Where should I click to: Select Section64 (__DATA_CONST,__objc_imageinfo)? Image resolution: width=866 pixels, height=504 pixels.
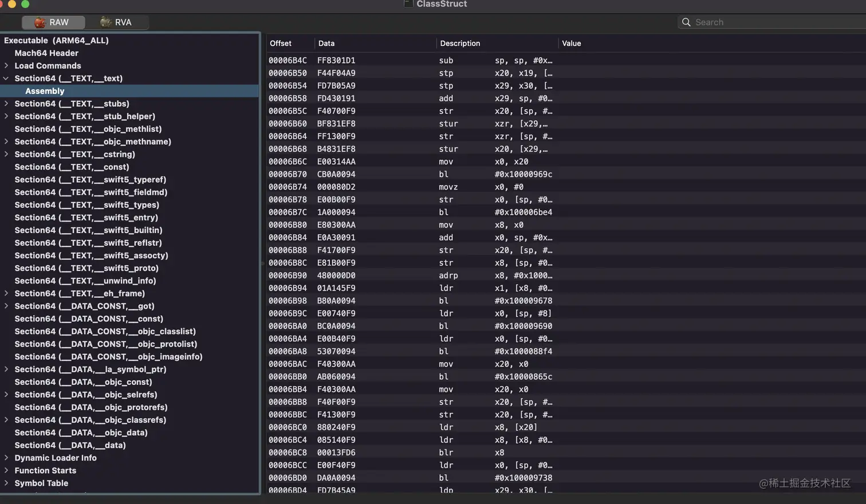point(109,356)
